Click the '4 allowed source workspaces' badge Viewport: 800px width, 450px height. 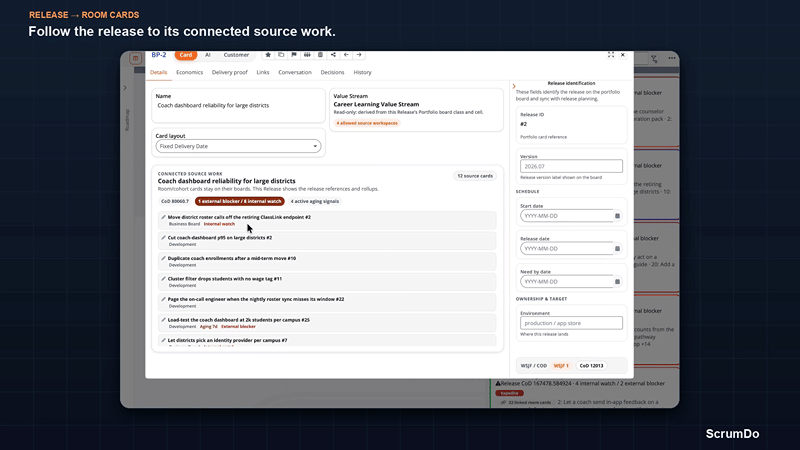coord(367,123)
